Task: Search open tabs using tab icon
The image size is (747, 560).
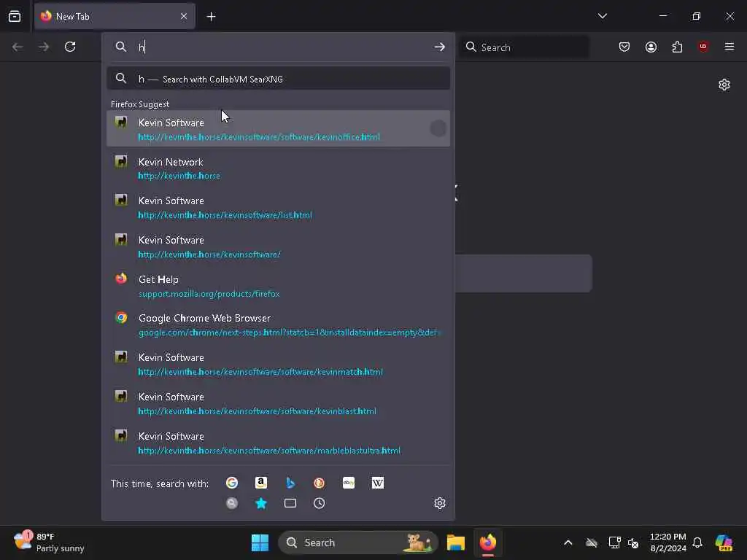Action: coord(290,503)
